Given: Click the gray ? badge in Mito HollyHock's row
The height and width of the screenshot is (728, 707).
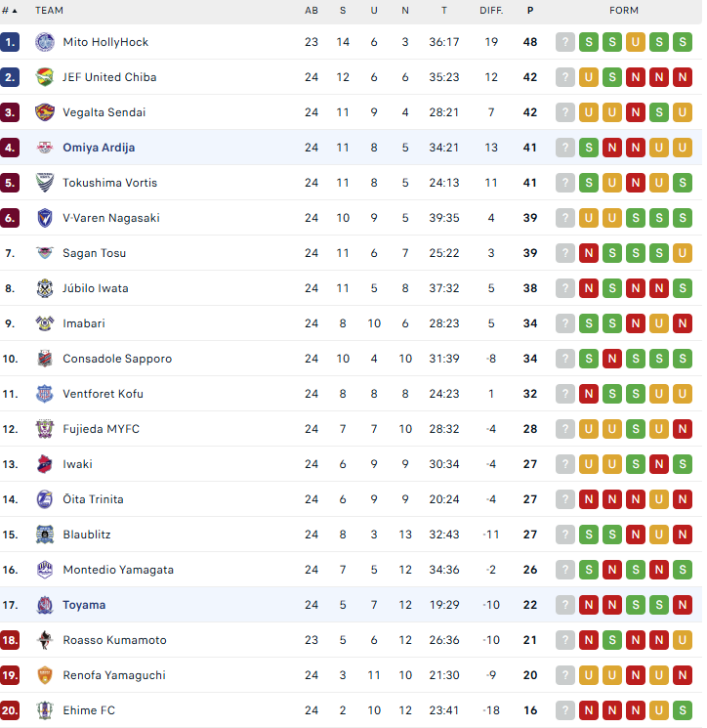Looking at the screenshot, I should (565, 42).
